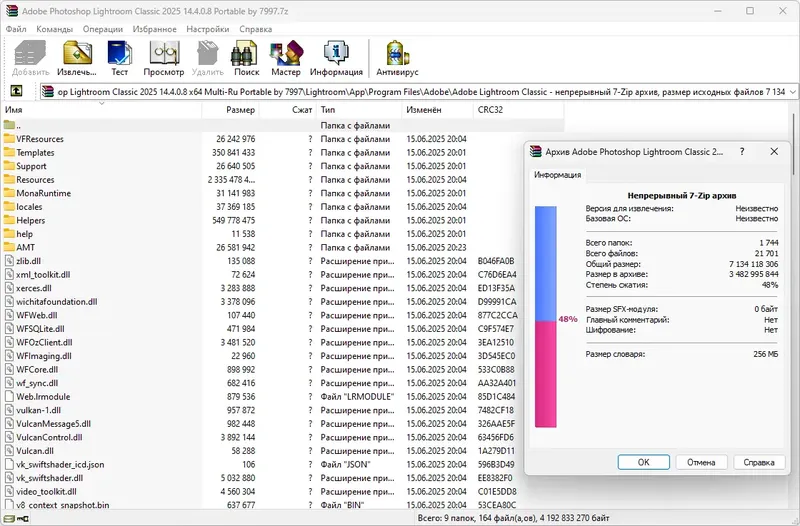Open the Information (Информация) toolbar icon
The image size is (800, 526).
pos(336,53)
